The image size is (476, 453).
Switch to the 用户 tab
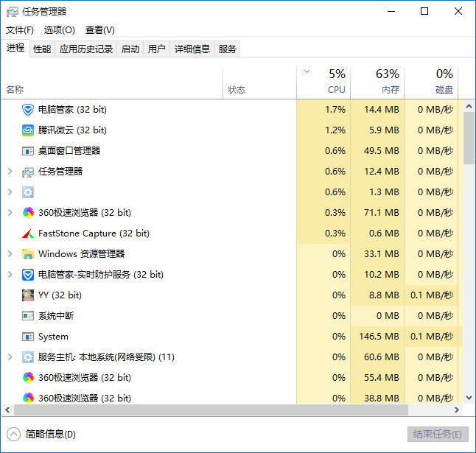[x=157, y=49]
